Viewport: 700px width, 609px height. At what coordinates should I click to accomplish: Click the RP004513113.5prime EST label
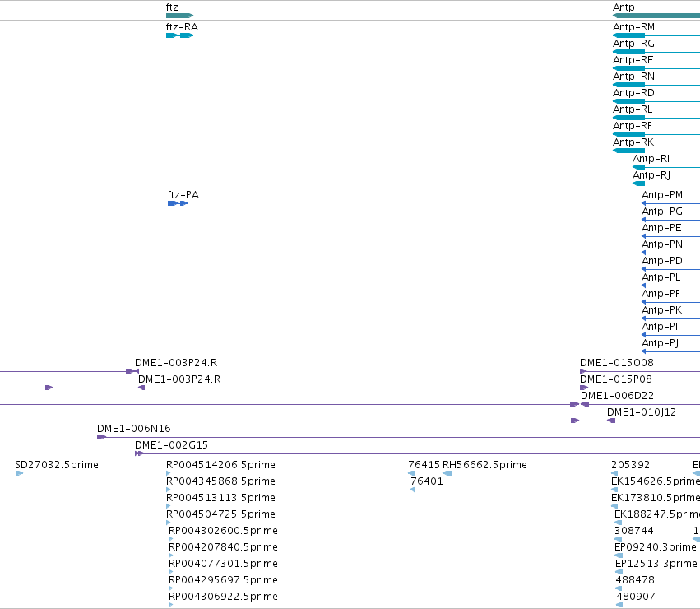(x=220, y=498)
